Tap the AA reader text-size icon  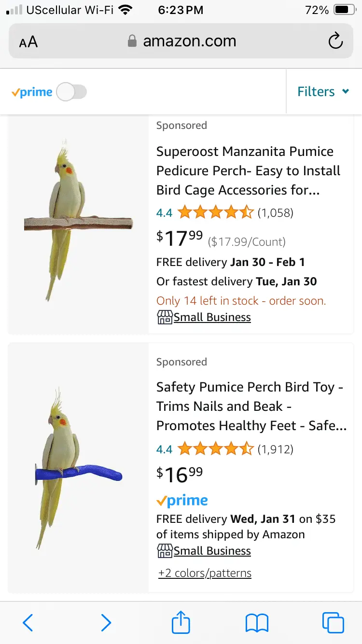[28, 42]
